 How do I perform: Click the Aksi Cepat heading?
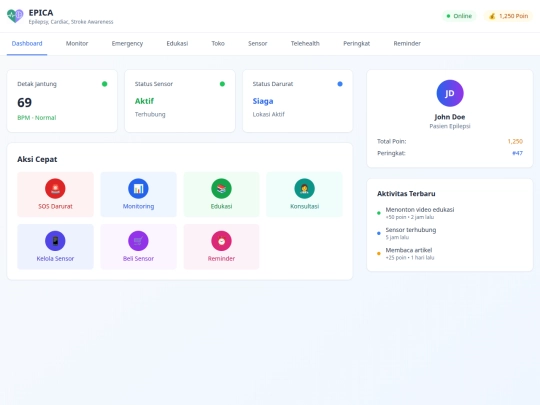point(37,159)
